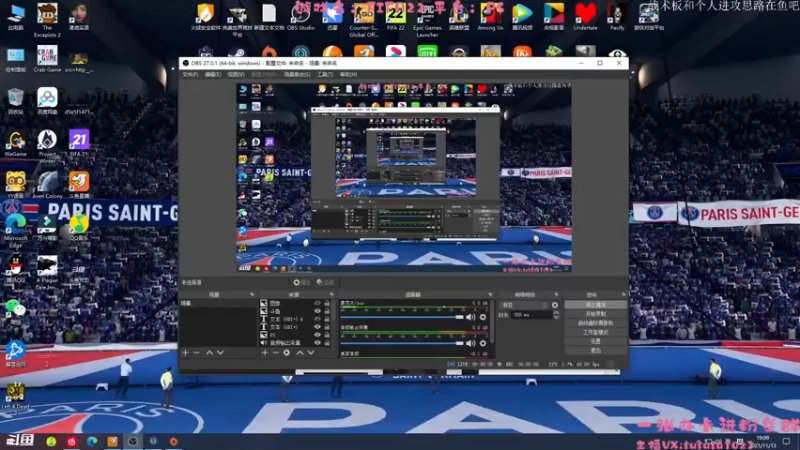Viewport: 800px width, 450px height.
Task: Launch Counter-Strike Global Offensive desktop icon
Action: tap(363, 20)
